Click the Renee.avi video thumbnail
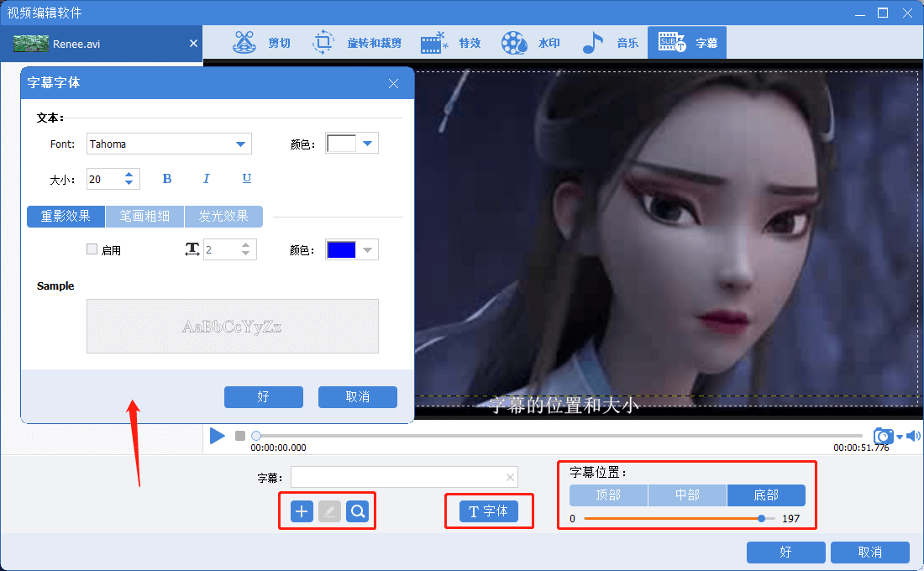The width and height of the screenshot is (924, 571). pos(30,44)
